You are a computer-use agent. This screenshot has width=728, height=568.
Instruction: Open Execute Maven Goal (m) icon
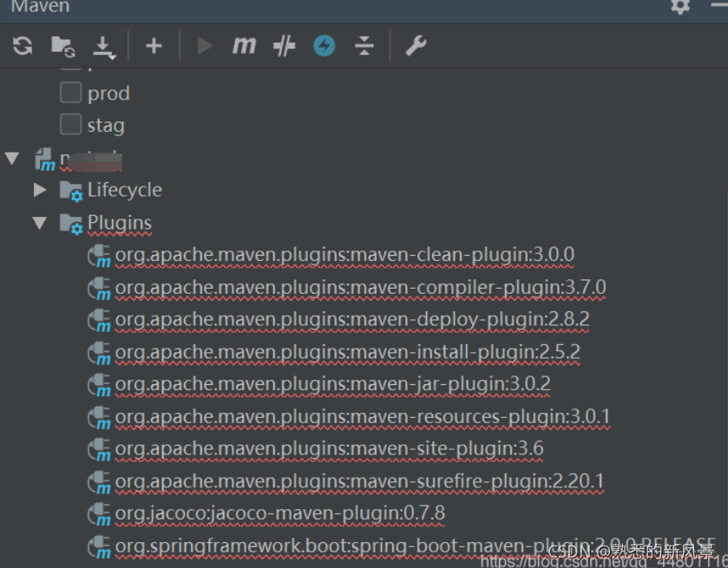tap(244, 46)
